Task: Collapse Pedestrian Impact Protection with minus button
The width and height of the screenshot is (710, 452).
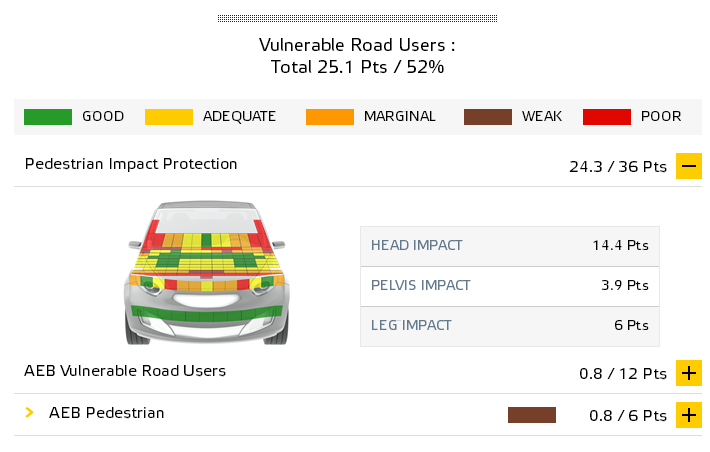Action: click(689, 166)
